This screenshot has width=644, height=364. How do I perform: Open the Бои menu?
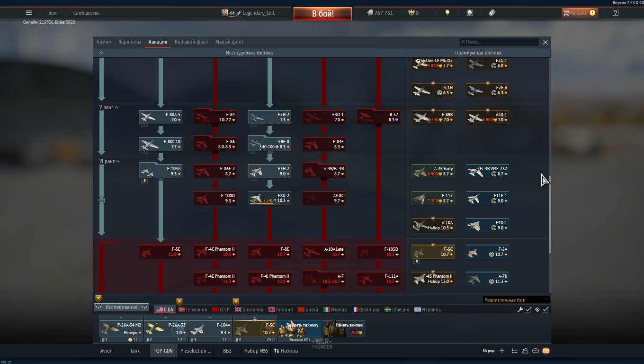pos(52,13)
